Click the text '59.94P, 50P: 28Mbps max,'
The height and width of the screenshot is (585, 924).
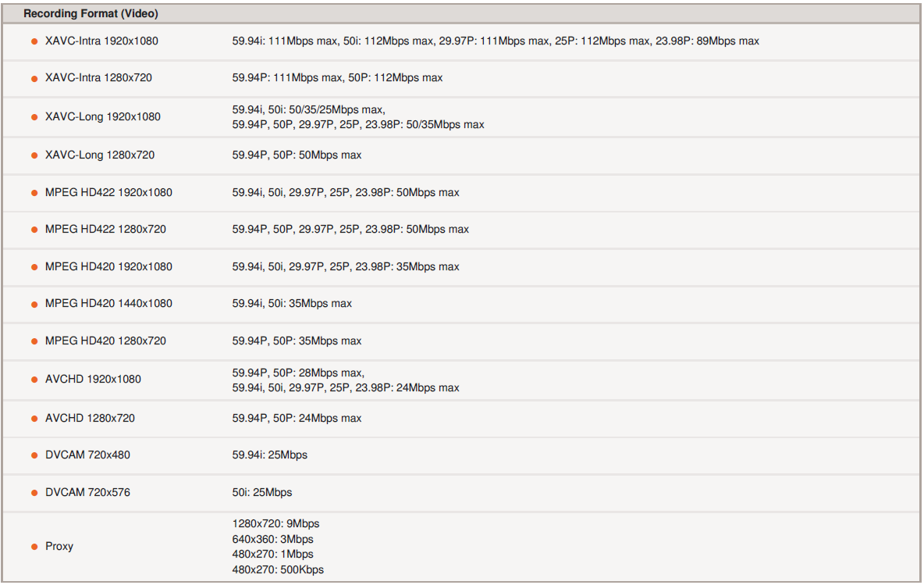pos(298,373)
